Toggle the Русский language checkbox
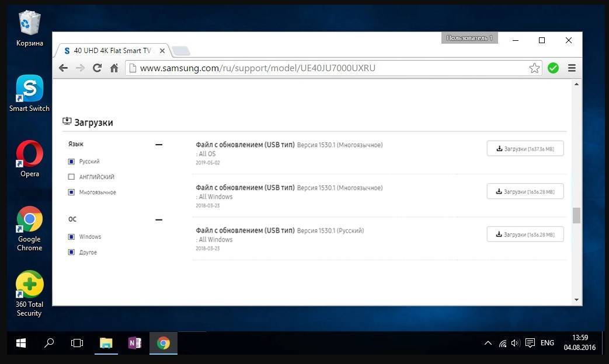Viewport: 609px width, 364px height. (x=71, y=162)
